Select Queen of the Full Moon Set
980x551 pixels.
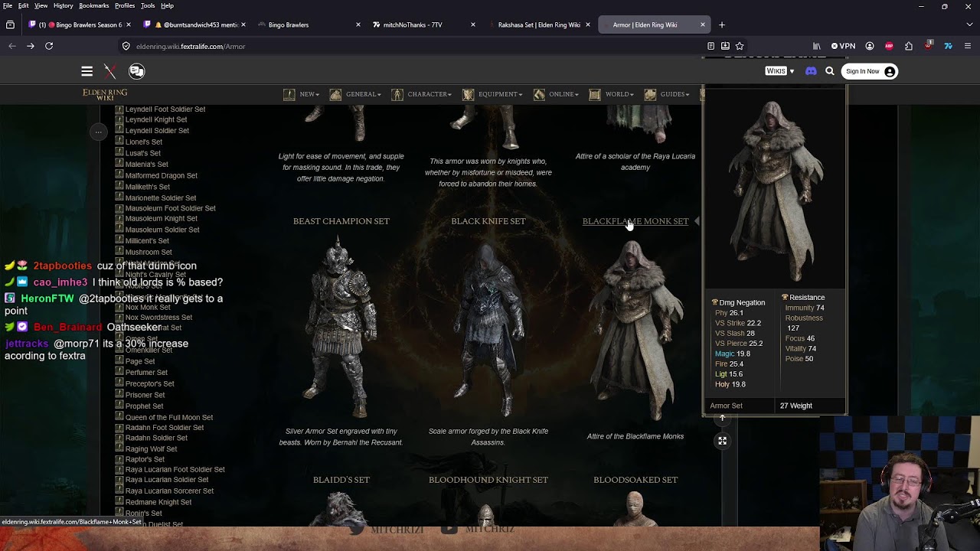point(169,418)
